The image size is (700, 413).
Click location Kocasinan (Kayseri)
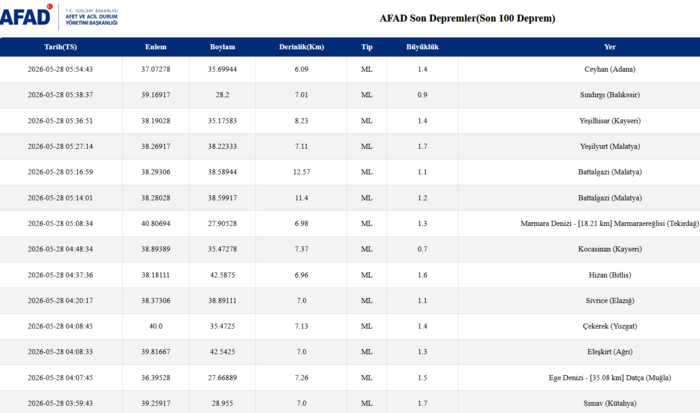point(610,249)
